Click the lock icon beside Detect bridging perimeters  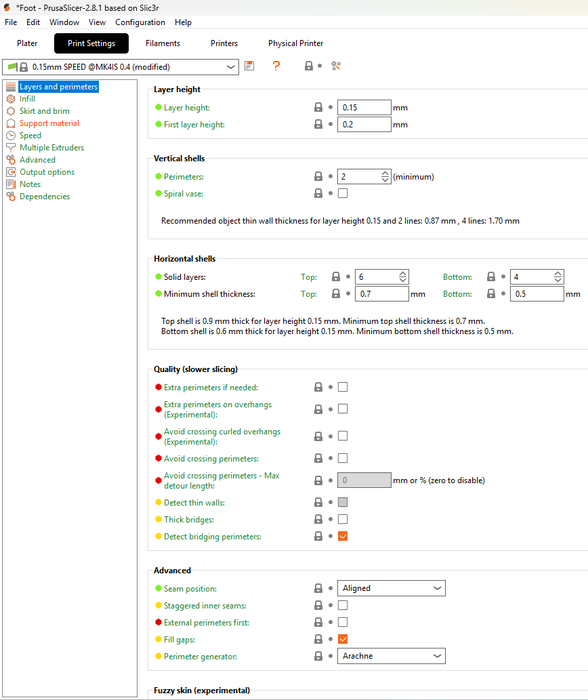pos(318,536)
